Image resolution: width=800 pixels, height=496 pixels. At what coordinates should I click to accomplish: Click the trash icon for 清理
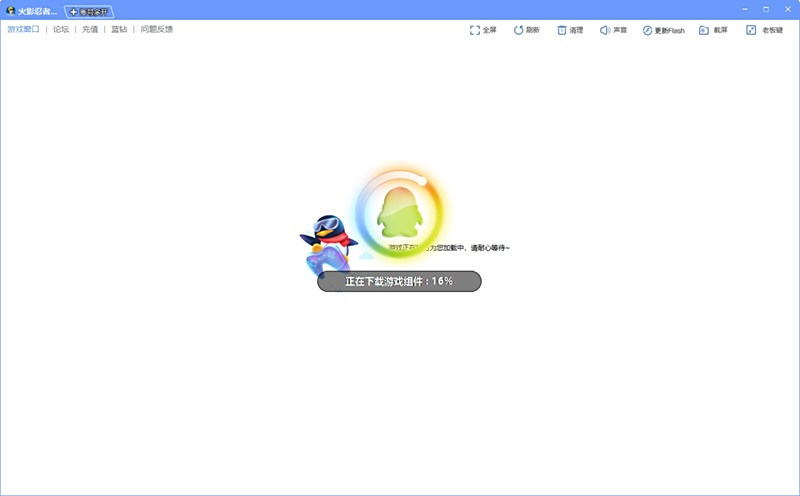click(x=562, y=30)
